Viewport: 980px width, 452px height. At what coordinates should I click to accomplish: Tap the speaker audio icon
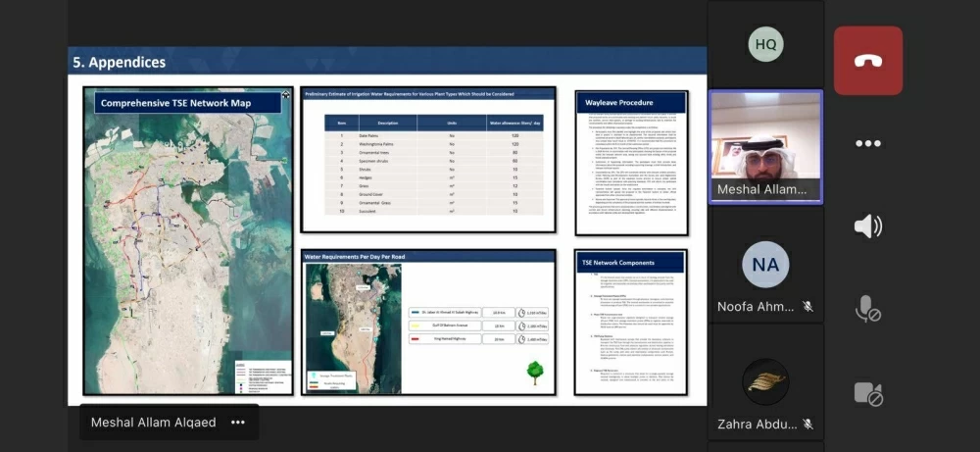(868, 226)
